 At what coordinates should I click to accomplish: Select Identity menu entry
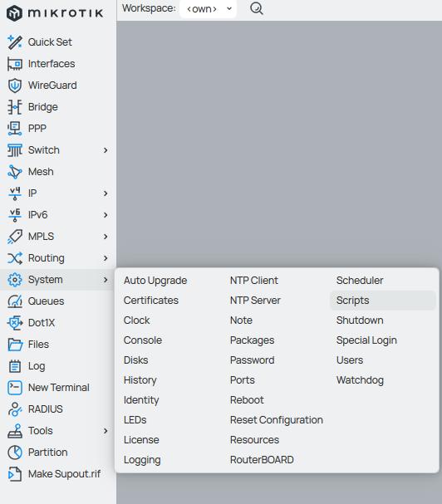coord(141,400)
